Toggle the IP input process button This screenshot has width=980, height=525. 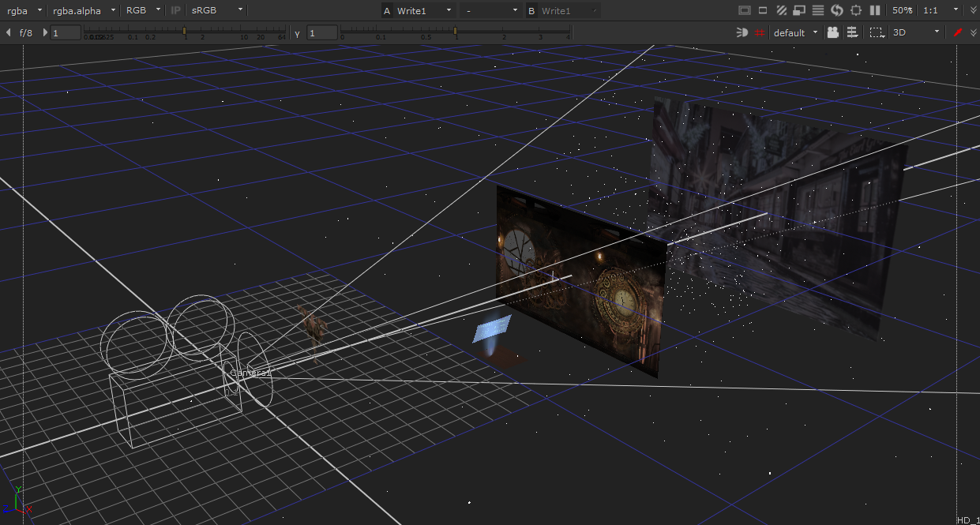[x=176, y=11]
